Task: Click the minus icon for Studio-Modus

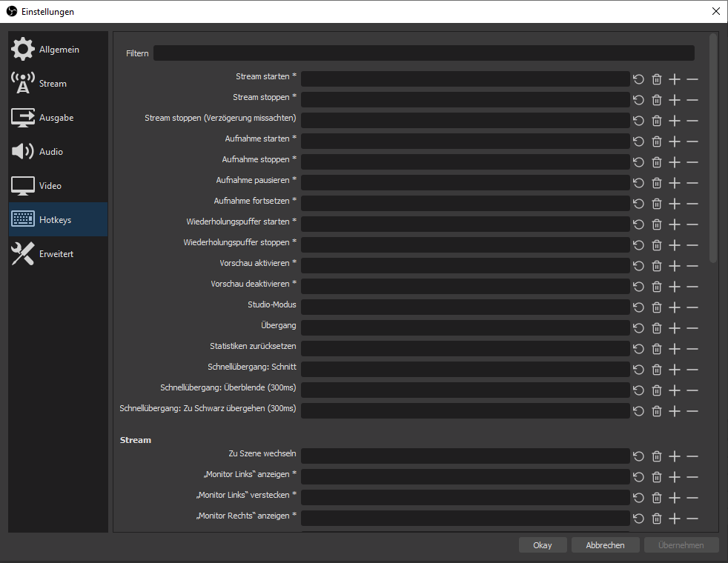Action: point(692,307)
